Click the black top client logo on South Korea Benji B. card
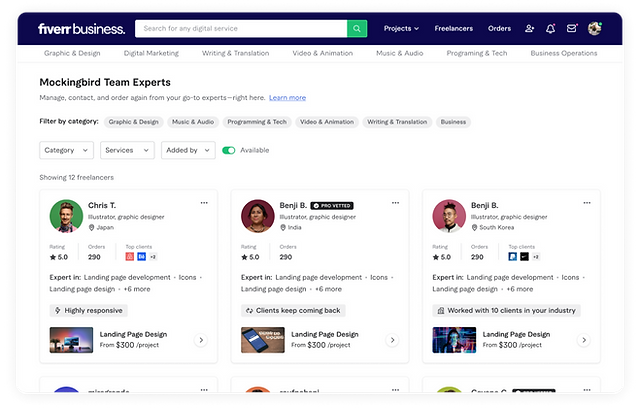The width and height of the screenshot is (640, 408). click(x=524, y=257)
